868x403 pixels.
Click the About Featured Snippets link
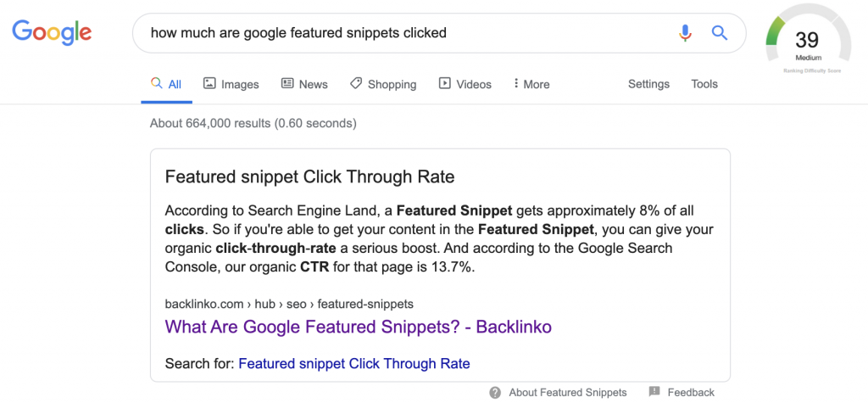pyautogui.click(x=567, y=393)
